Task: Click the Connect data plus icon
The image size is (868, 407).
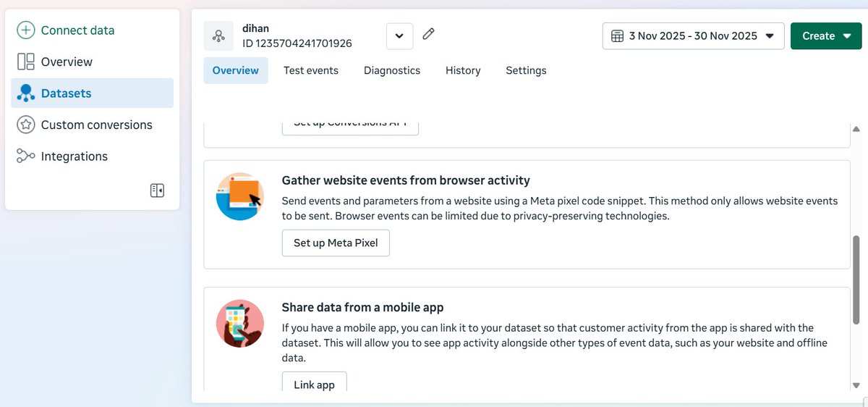Action: pos(26,30)
